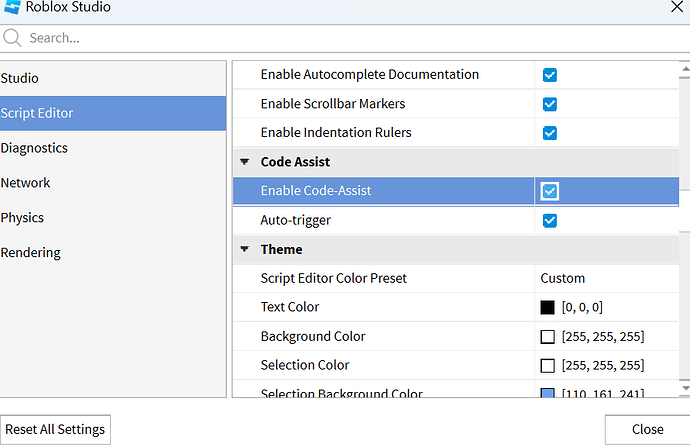Click Selection Color's [255, 255, 255] value
The image size is (690, 447).
click(603, 365)
